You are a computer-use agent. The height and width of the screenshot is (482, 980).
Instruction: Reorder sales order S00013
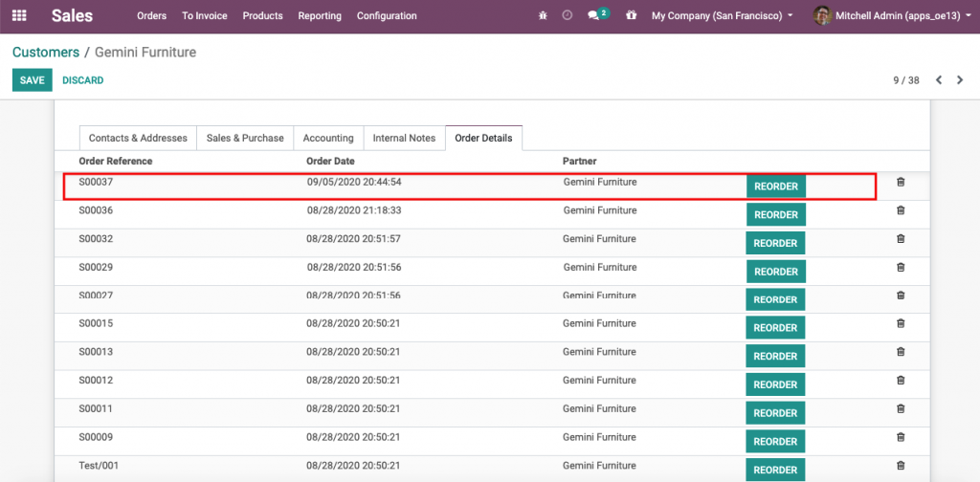[x=775, y=356]
